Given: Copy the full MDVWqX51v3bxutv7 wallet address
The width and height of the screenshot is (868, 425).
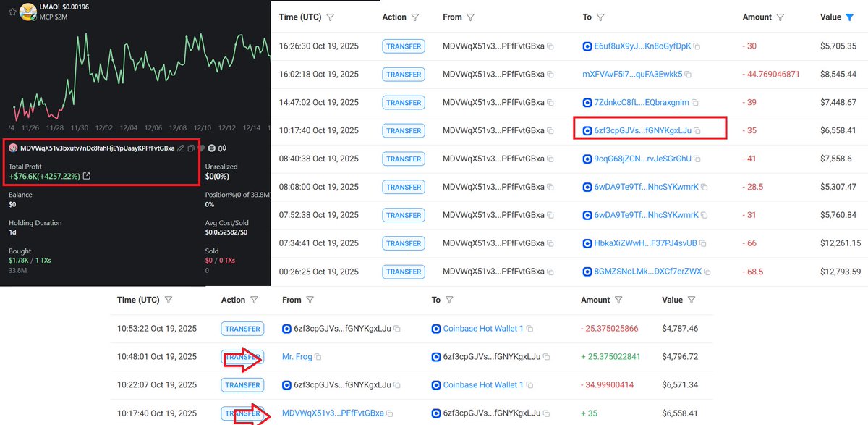Looking at the screenshot, I should tap(191, 148).
